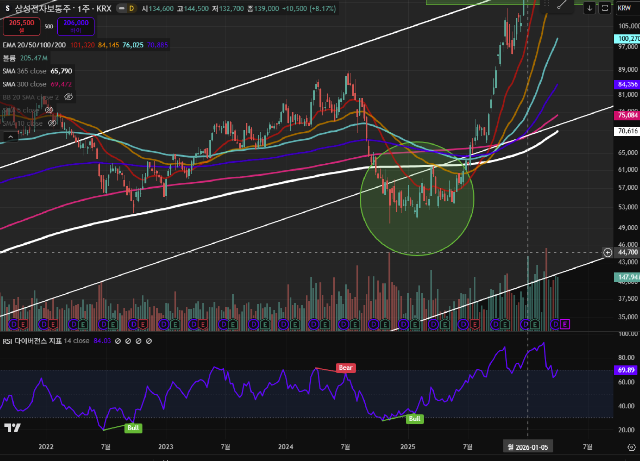Select the SMA 365 close legend

point(24,71)
